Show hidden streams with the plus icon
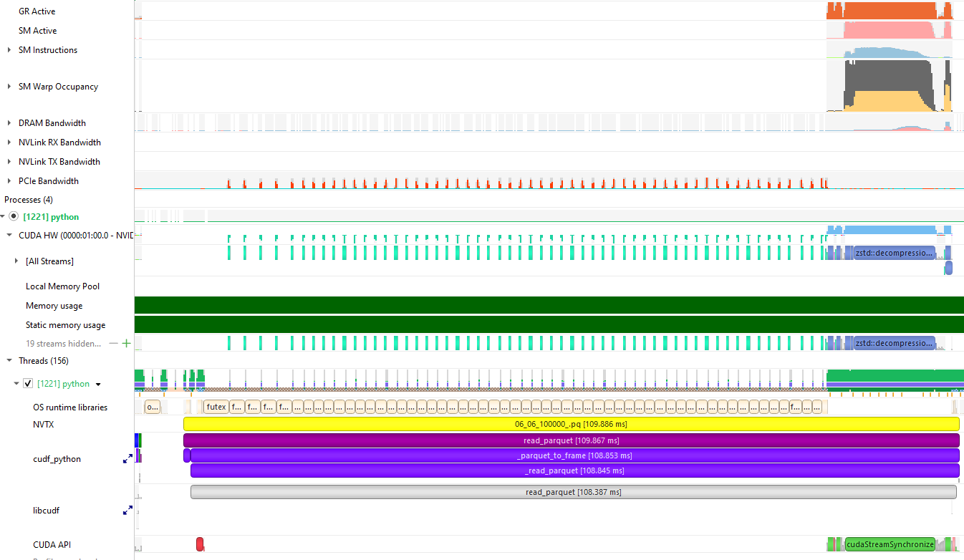964x560 pixels. (127, 343)
